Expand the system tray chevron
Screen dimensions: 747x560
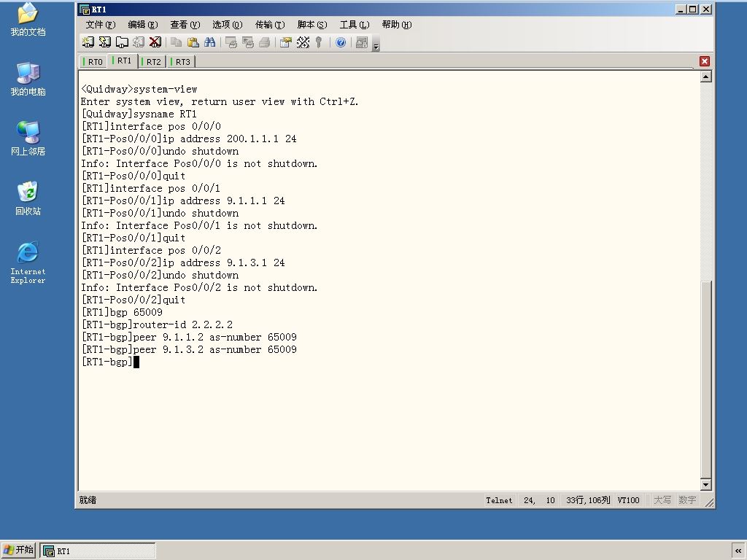point(738,551)
